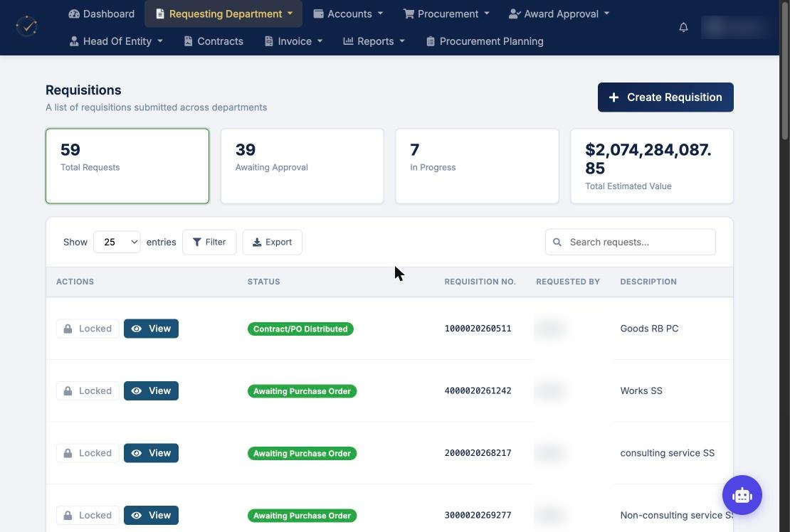Expand the Award Approval dropdown arrow

pyautogui.click(x=606, y=14)
